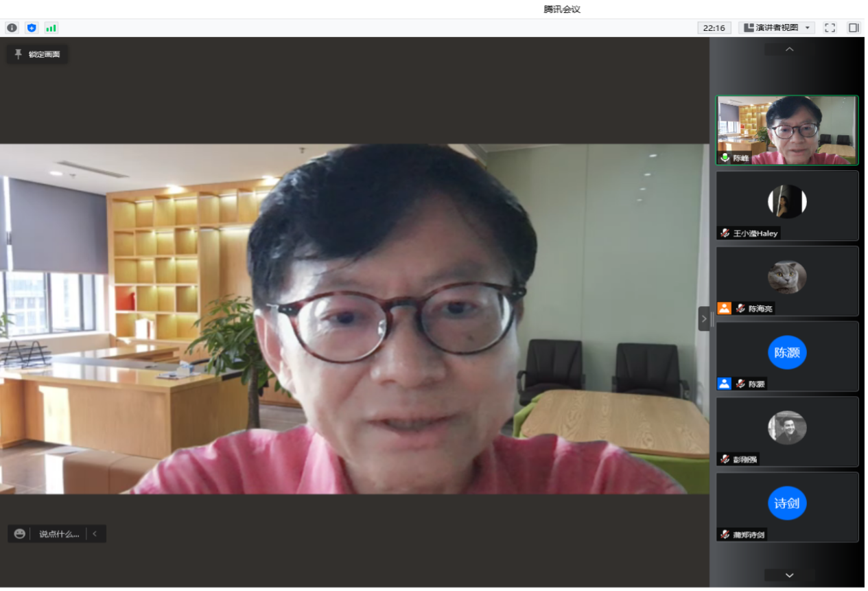Click the meeting info icon
The height and width of the screenshot is (591, 868).
pos(12,28)
